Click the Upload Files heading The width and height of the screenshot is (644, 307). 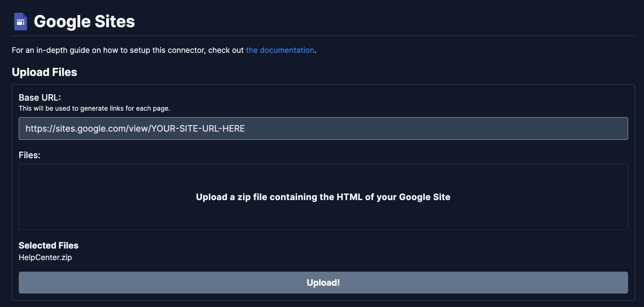click(44, 72)
